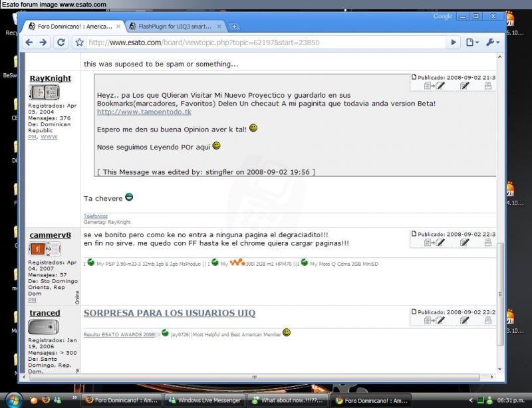Click print icon on tranced's post

[487, 321]
